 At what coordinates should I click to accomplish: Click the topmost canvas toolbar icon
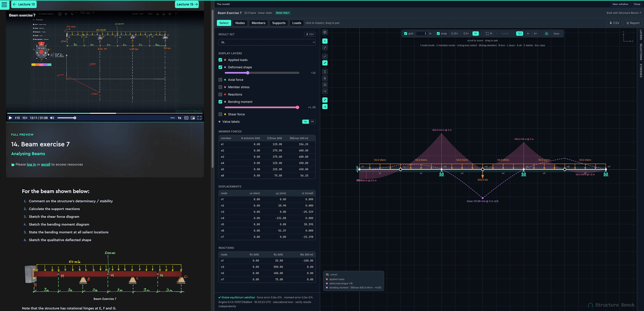click(325, 32)
